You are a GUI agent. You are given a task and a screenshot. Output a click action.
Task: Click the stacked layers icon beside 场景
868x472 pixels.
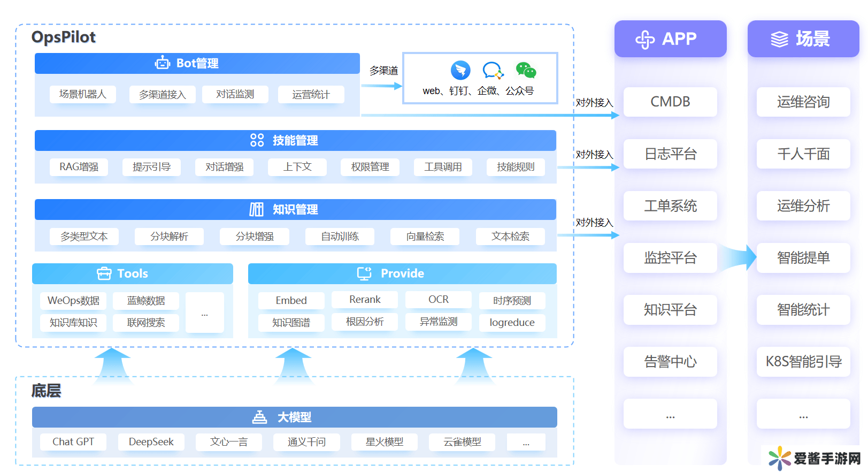[779, 39]
